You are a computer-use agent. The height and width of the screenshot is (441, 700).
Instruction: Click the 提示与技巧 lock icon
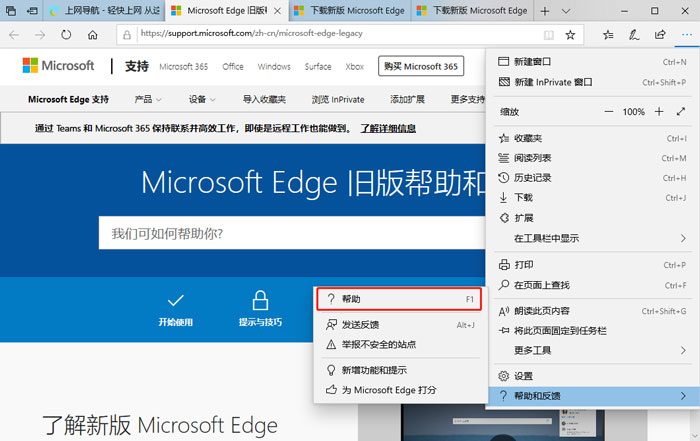[x=260, y=301]
